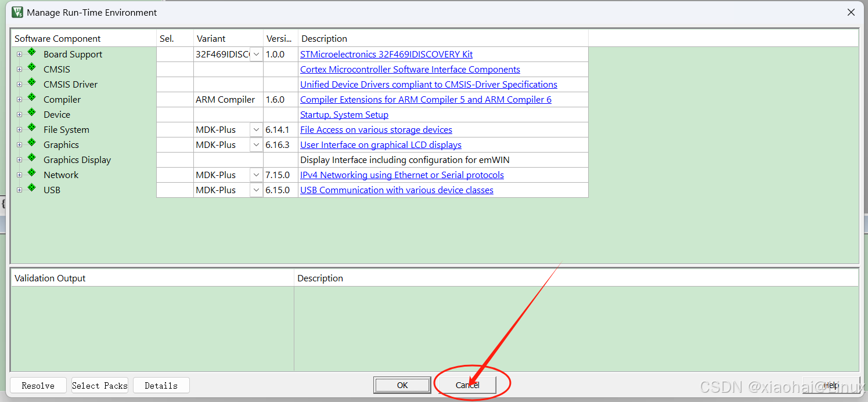Click the Compiler component diamond icon
This screenshot has height=402, width=868.
pyautogui.click(x=32, y=97)
